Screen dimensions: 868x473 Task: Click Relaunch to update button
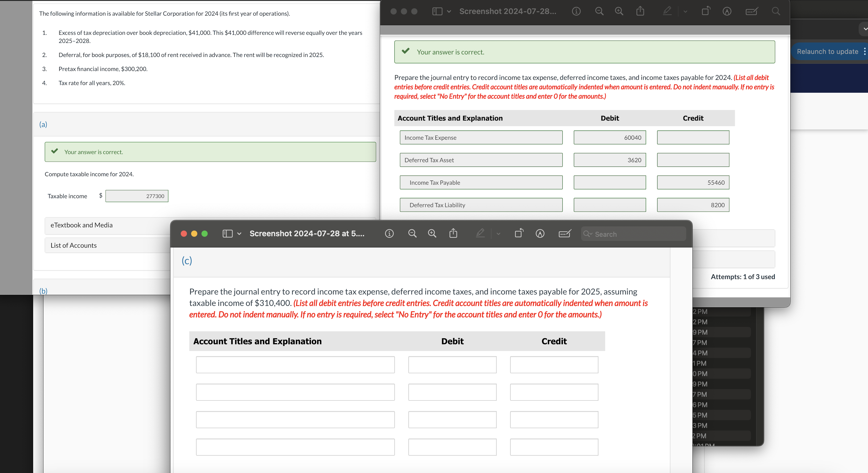coord(827,52)
